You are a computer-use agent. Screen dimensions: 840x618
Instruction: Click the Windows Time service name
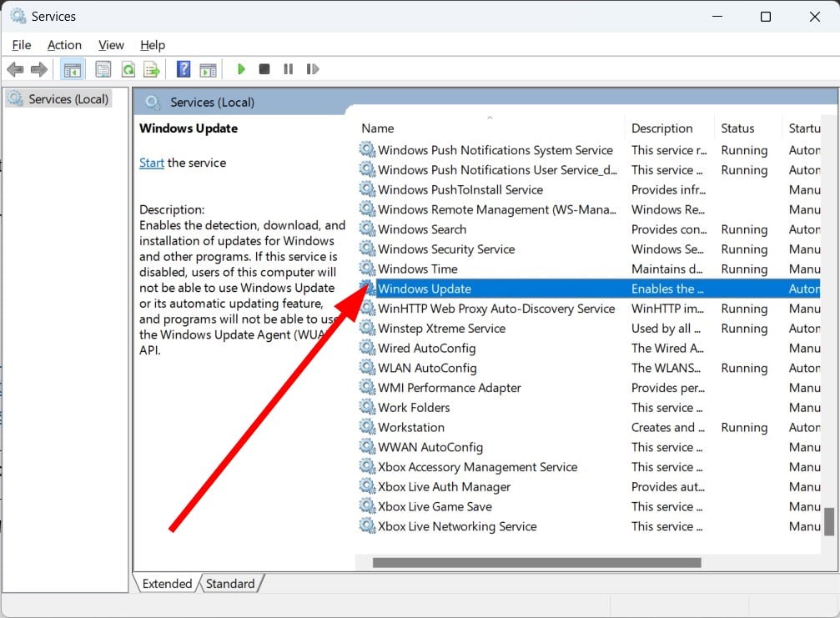coord(418,269)
